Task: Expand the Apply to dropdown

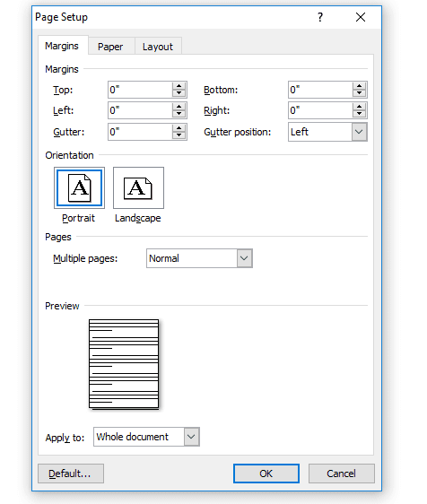Action: [191, 437]
